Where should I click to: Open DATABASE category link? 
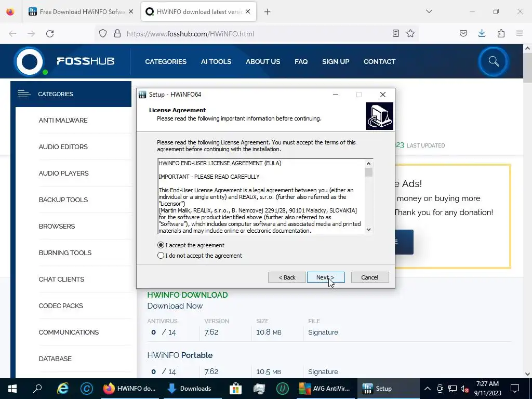(x=55, y=358)
